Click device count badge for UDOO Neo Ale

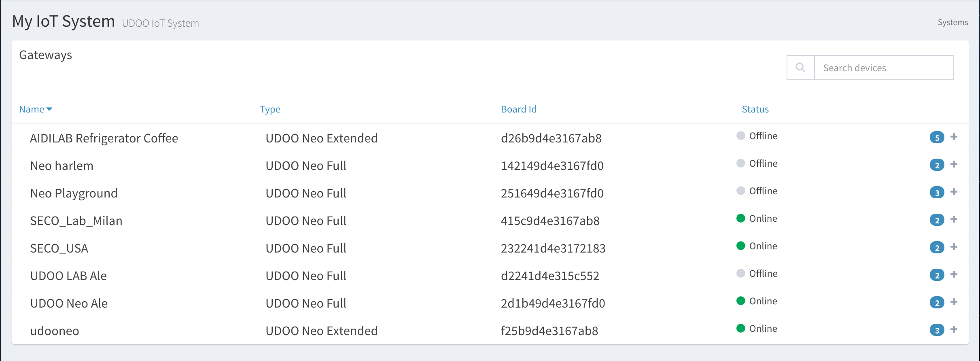(937, 303)
